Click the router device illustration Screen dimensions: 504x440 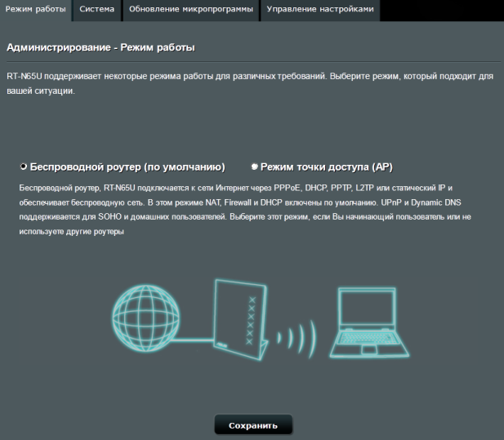tap(241, 319)
